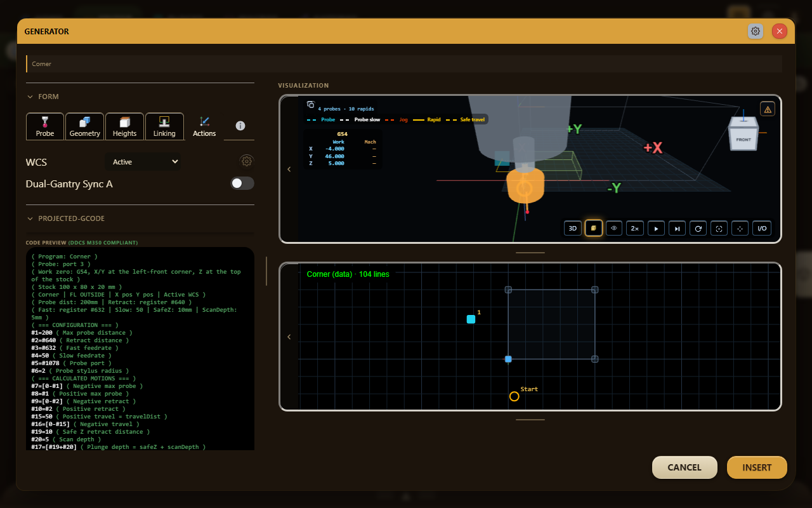Toggle solid cube rendering mode
Screen dimensions: 812x508
click(x=594, y=228)
